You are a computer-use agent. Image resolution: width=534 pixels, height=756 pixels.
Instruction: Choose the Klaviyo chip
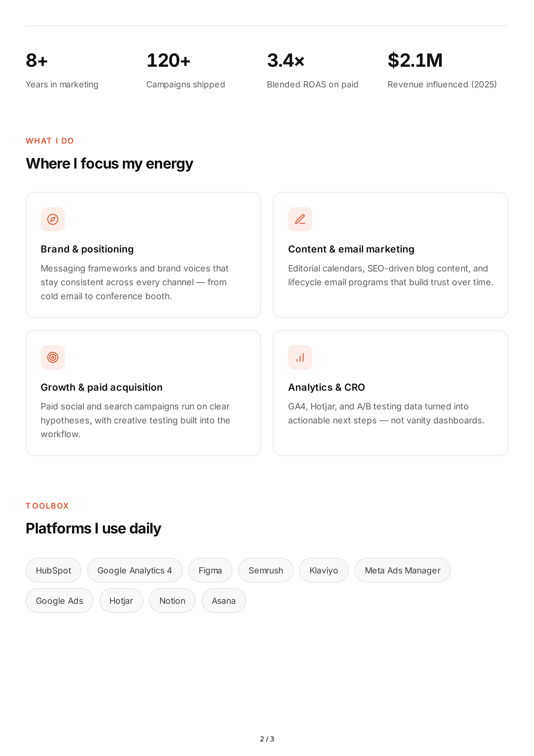[324, 570]
